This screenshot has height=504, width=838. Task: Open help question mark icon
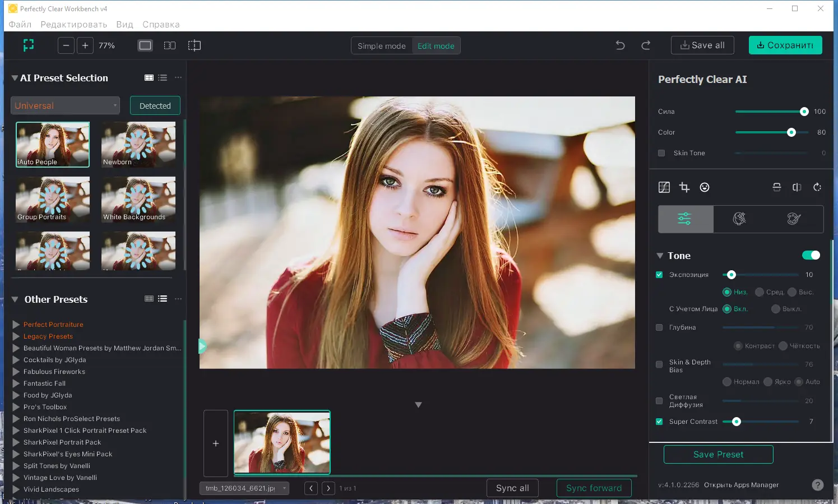[818, 485]
